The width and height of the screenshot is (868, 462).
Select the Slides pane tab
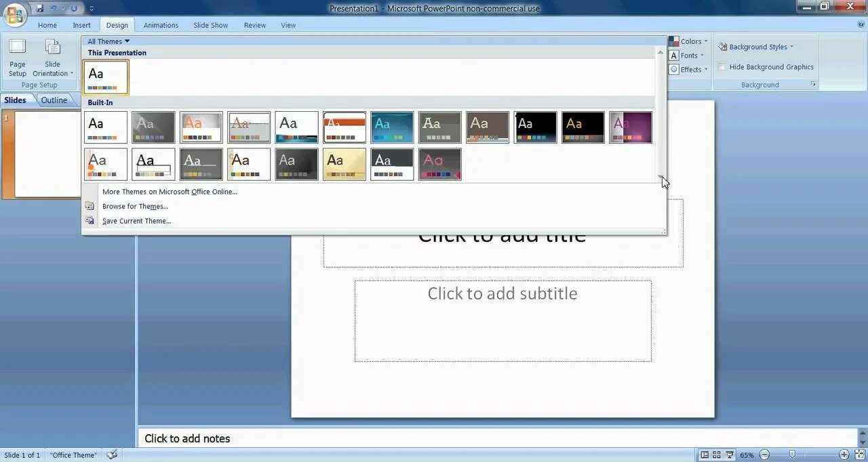pos(16,100)
